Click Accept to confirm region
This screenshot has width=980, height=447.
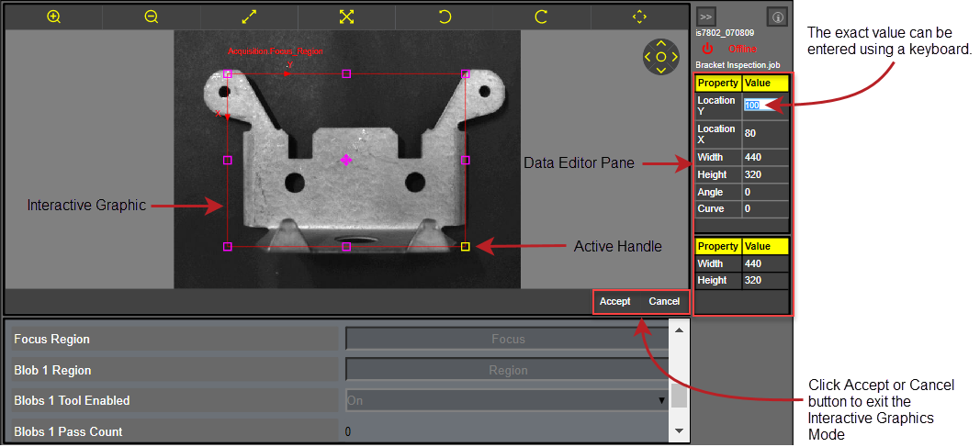[x=614, y=301]
